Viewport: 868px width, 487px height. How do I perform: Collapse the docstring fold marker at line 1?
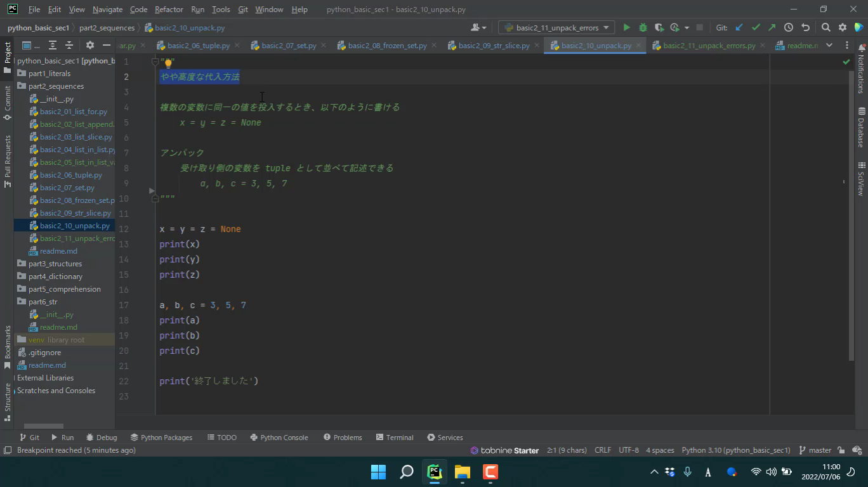point(155,62)
